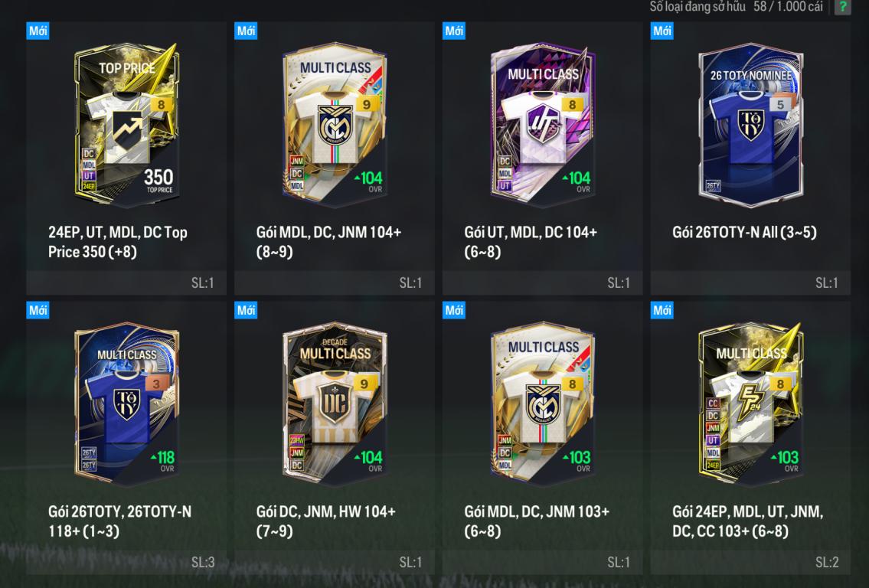This screenshot has height=588, width=869.
Task: Click title Gói MDL, DC, JNM 103+ (6~8)
Action: point(537,521)
